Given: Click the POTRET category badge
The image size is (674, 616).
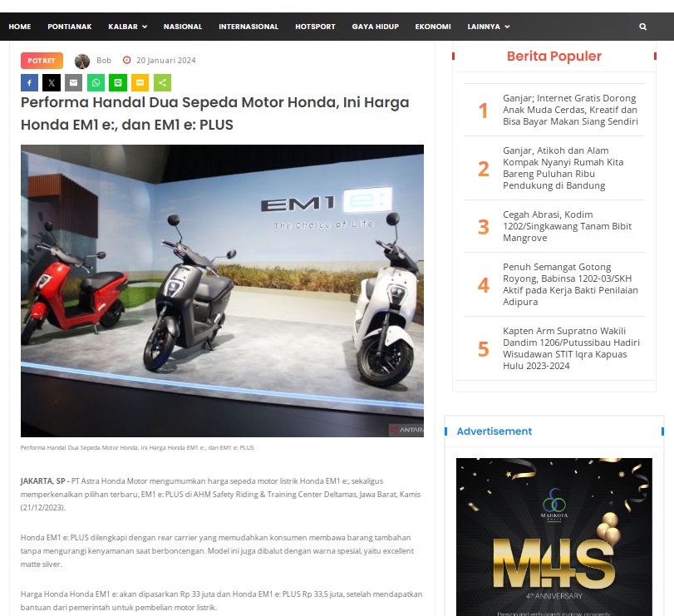Looking at the screenshot, I should coord(42,61).
